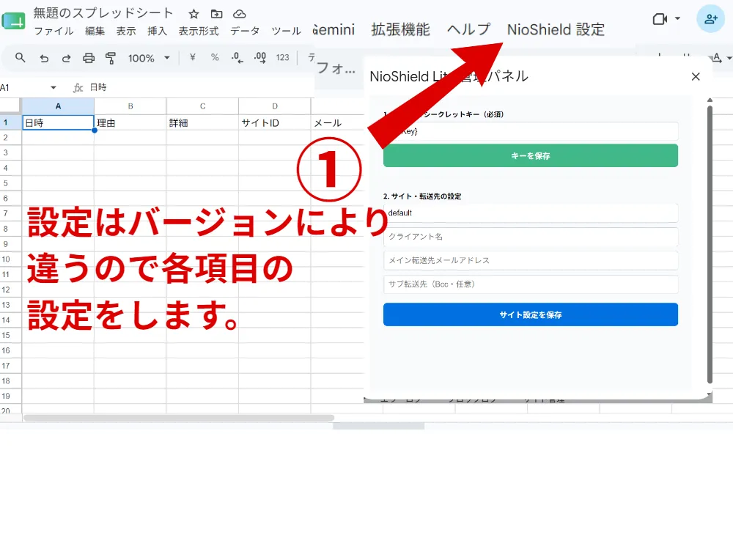Screen dimensions: 733x560
Task: Open the 拡張機能 menu
Action: point(401,29)
